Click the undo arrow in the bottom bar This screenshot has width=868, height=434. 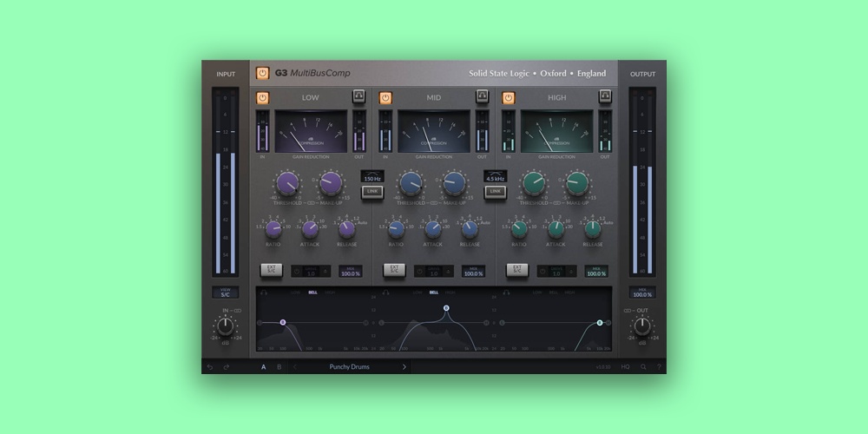tap(210, 367)
